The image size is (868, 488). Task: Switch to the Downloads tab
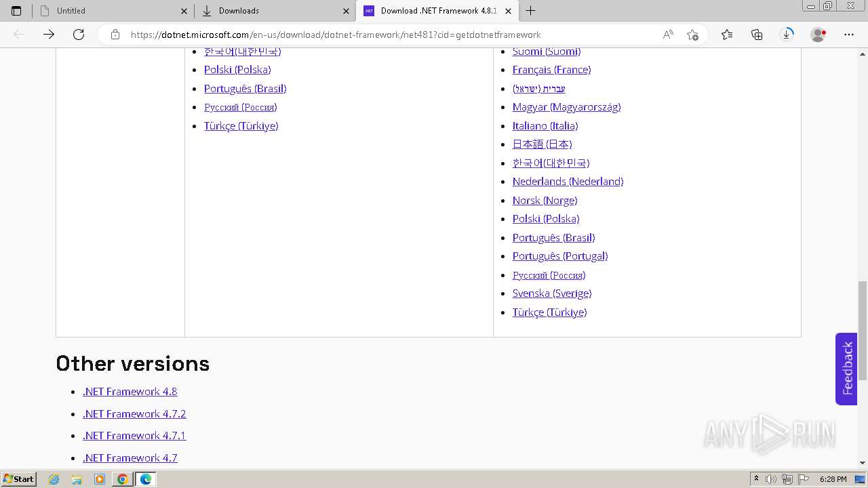coord(275,11)
